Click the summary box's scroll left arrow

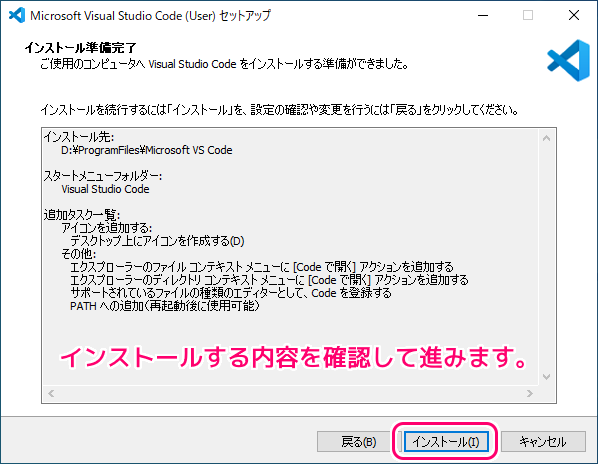51,393
